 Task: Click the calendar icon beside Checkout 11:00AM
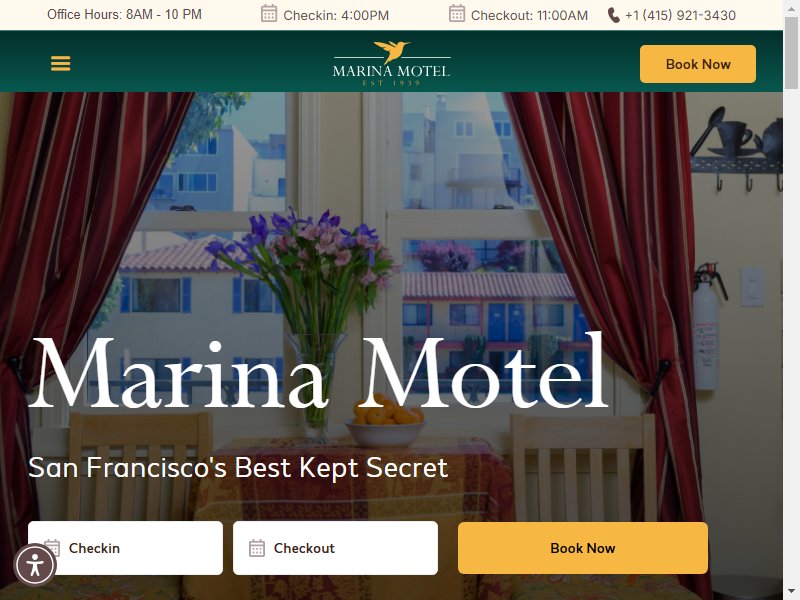(x=457, y=14)
